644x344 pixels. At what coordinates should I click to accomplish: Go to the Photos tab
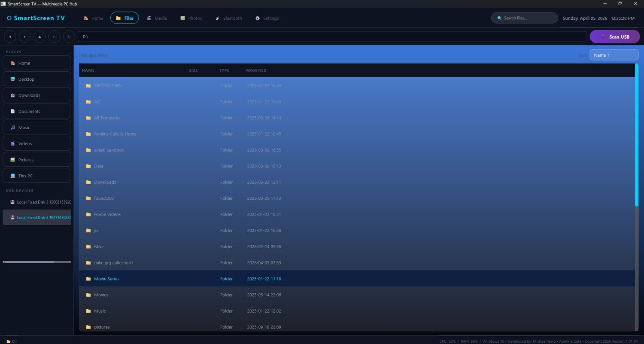(x=191, y=18)
